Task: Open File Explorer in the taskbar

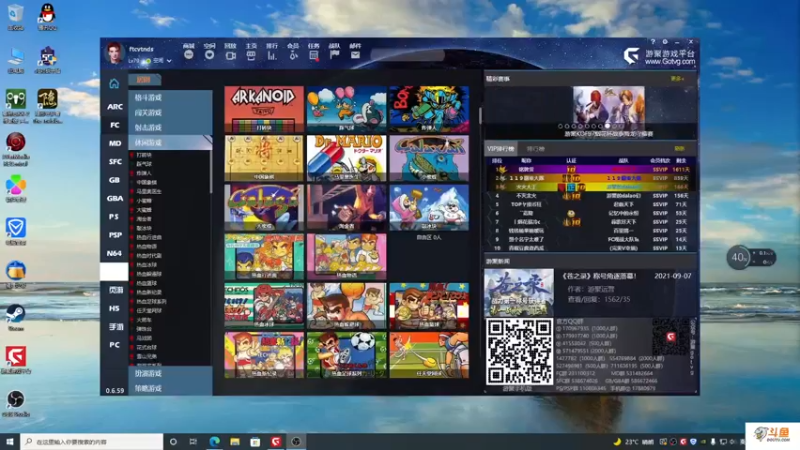Action: click(235, 441)
